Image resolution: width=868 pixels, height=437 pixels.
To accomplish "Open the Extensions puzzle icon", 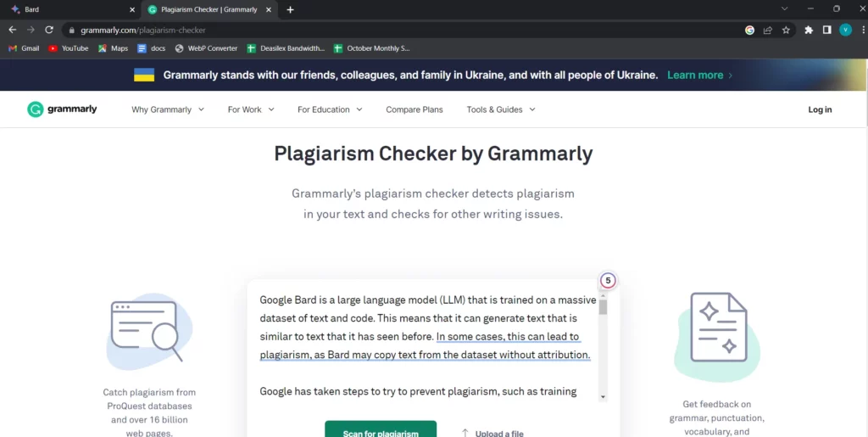I will coord(809,30).
